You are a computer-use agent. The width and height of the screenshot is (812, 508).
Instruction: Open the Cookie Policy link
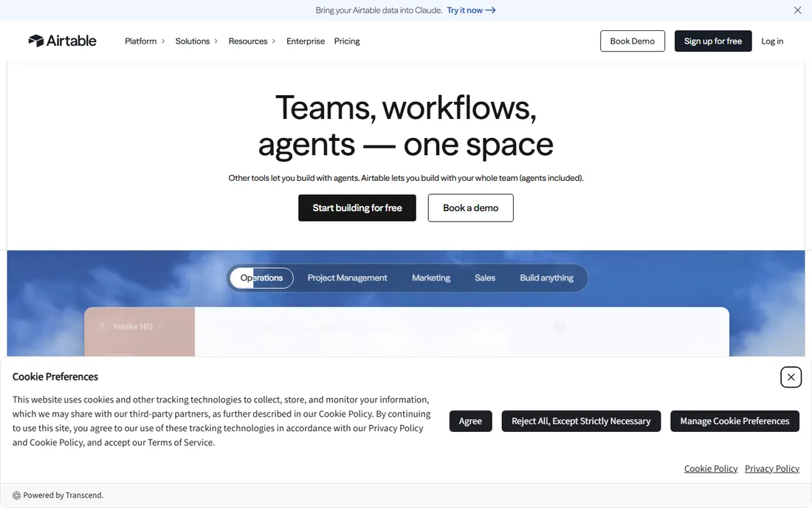click(x=710, y=469)
